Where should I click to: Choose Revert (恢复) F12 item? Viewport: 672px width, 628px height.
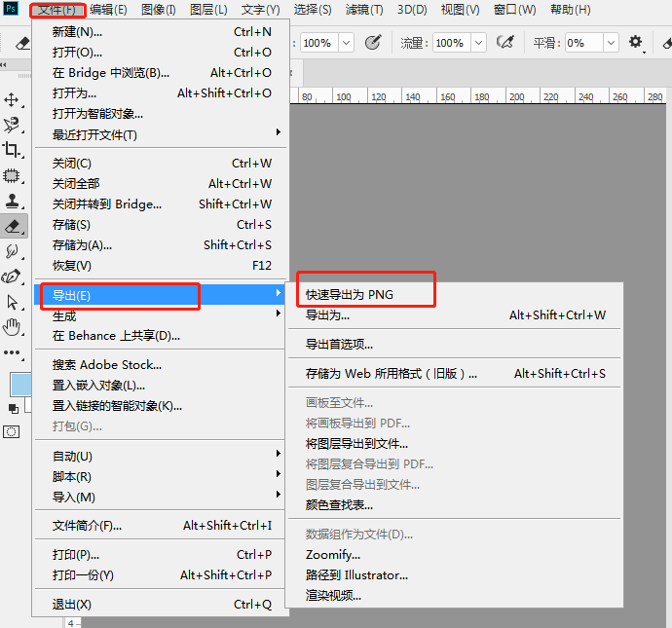[x=160, y=266]
